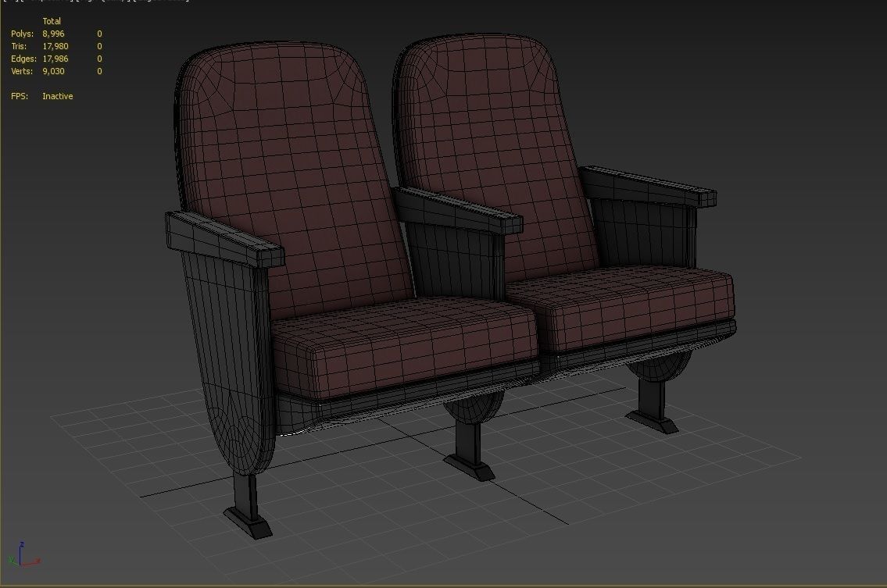Click the XYZ axis tripod gizmo
This screenshot has width=887, height=588.
(x=24, y=554)
